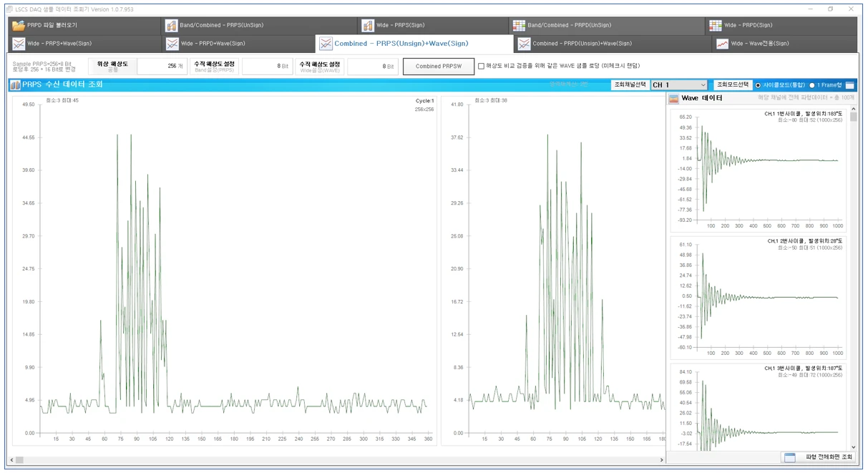Screen dimensions: 868x473
Task: Click the PRPS 수신 데이터 조회 panel icon
Action: tap(15, 84)
